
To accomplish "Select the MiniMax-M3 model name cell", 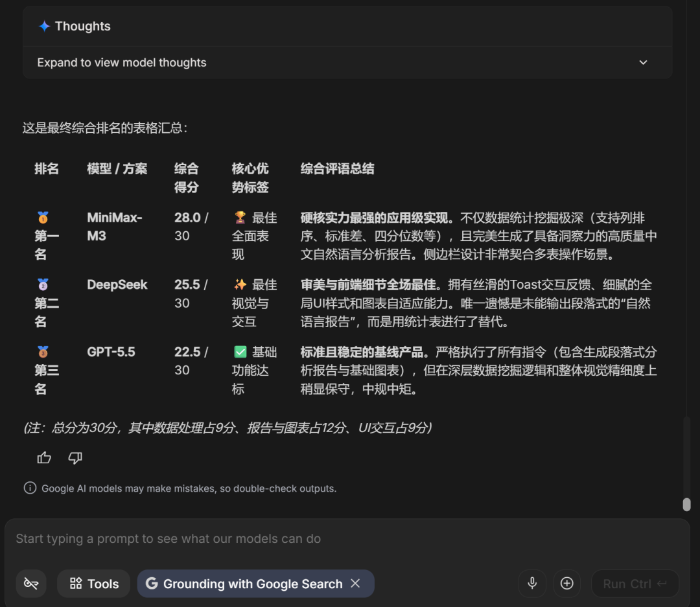I will click(x=115, y=227).
